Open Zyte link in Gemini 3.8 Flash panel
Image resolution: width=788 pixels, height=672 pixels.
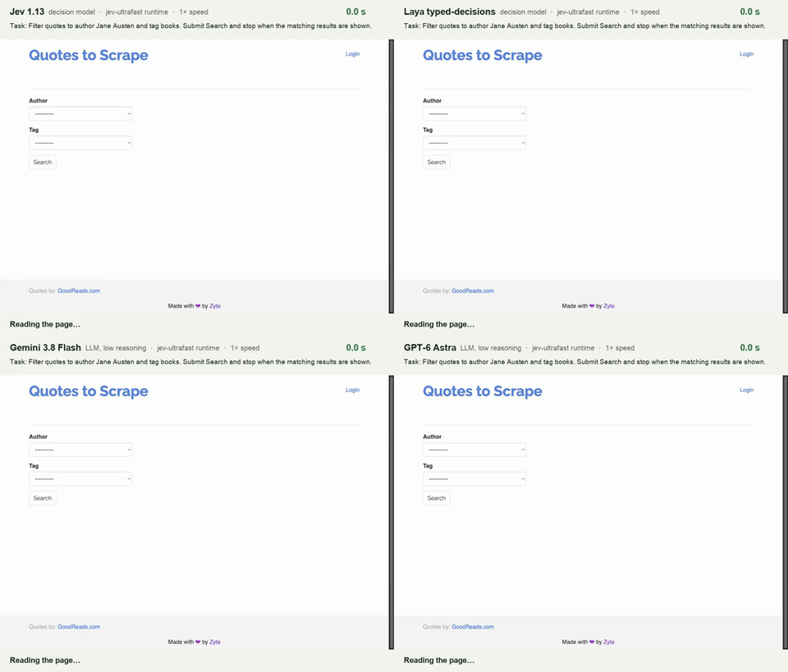214,642
